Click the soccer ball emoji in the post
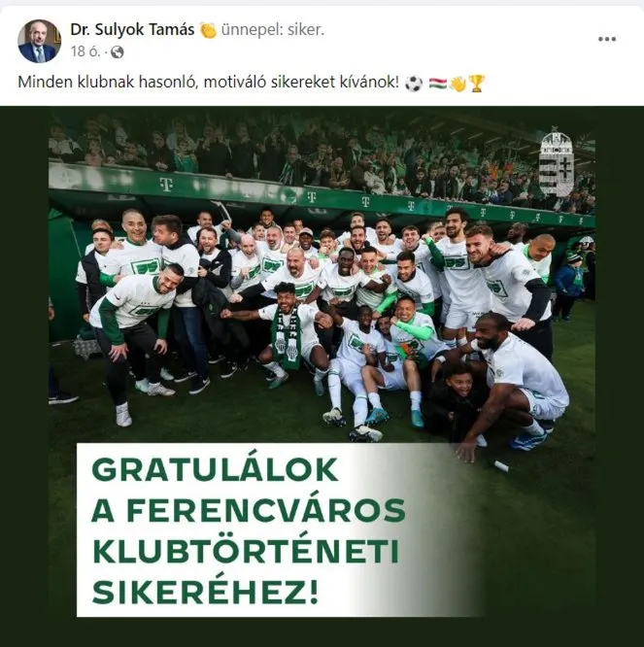This screenshot has height=647, width=644. [414, 84]
